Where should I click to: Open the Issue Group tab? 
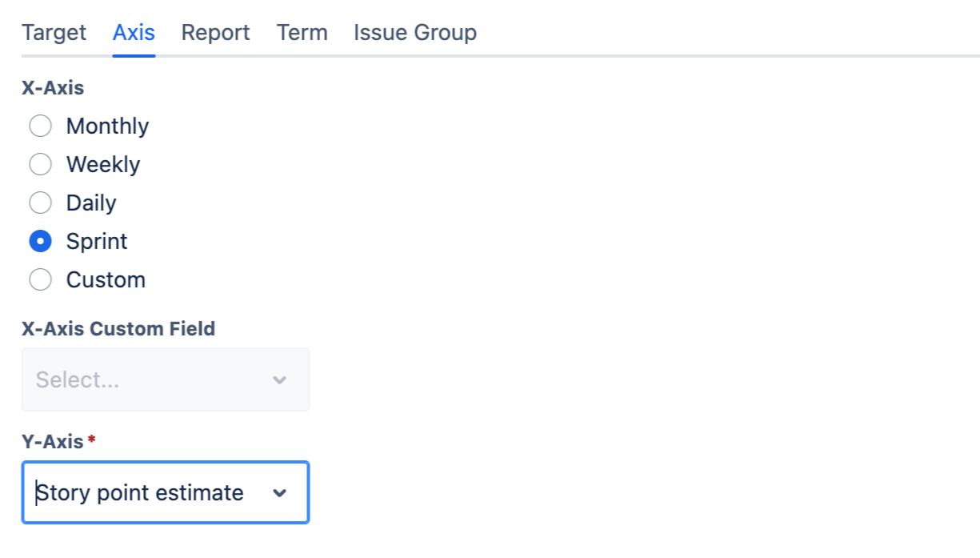click(415, 33)
